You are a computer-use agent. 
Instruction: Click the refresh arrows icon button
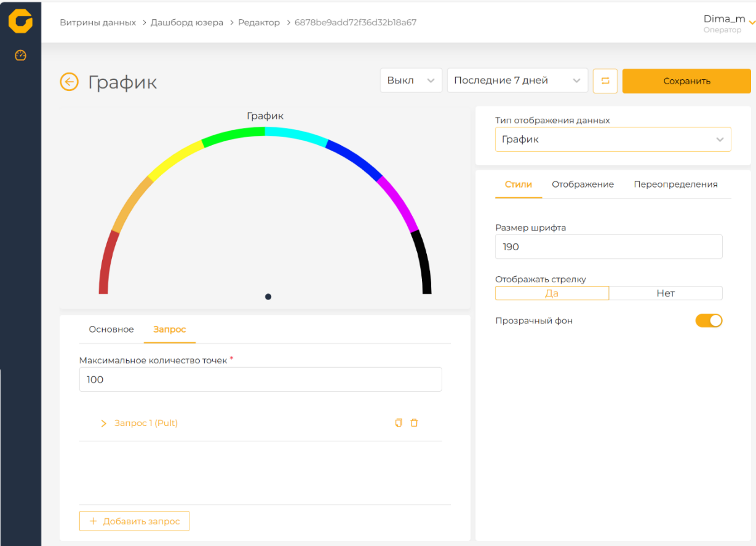click(605, 81)
